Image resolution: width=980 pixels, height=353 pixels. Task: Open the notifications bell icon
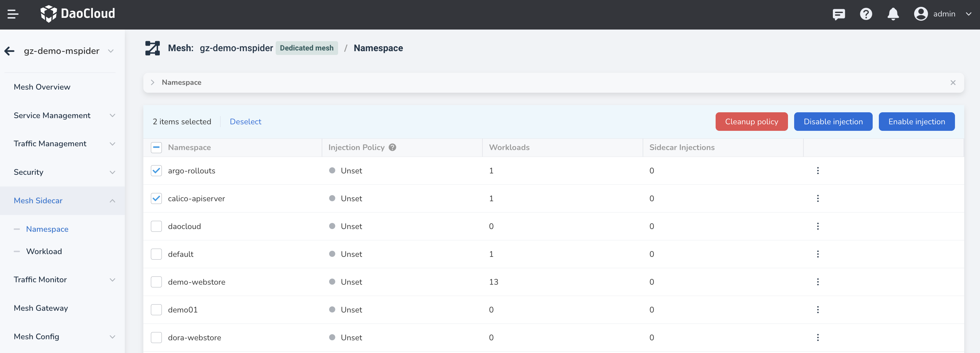point(893,14)
